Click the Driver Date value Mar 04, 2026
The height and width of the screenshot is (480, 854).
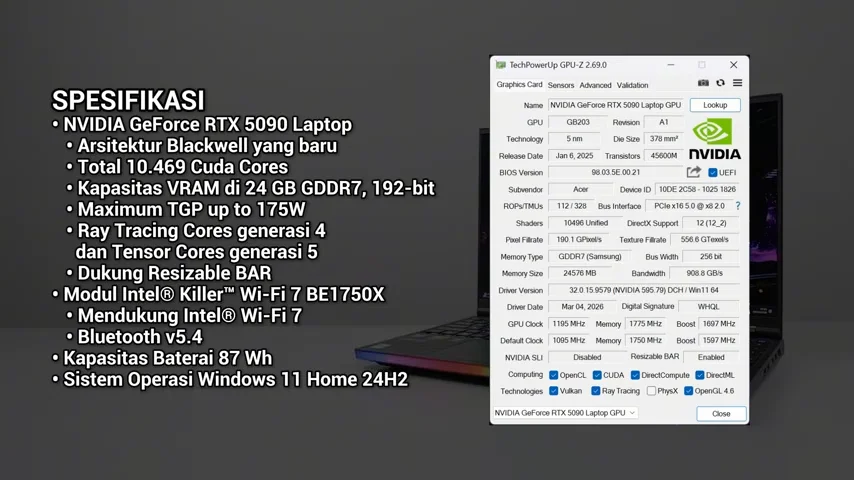[582, 307]
